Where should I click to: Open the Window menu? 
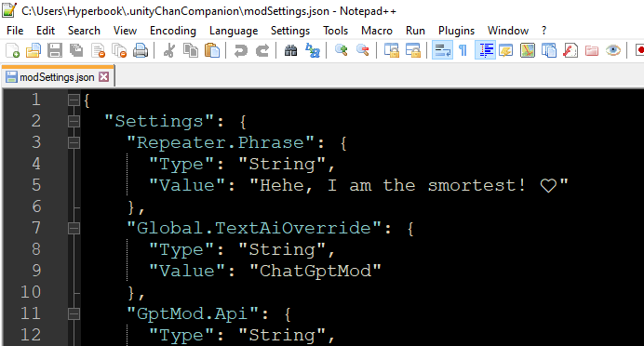pyautogui.click(x=508, y=31)
